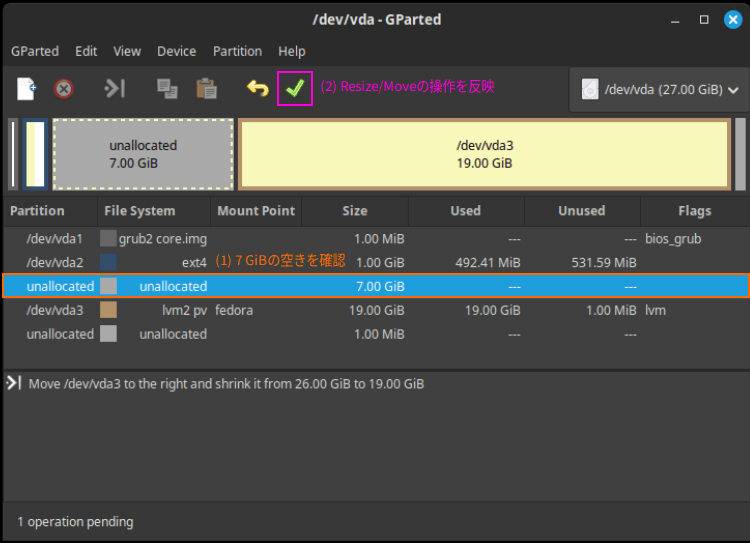Click the 1.00 MiB unallocated row color swatch
The height and width of the screenshot is (543, 750).
109,334
